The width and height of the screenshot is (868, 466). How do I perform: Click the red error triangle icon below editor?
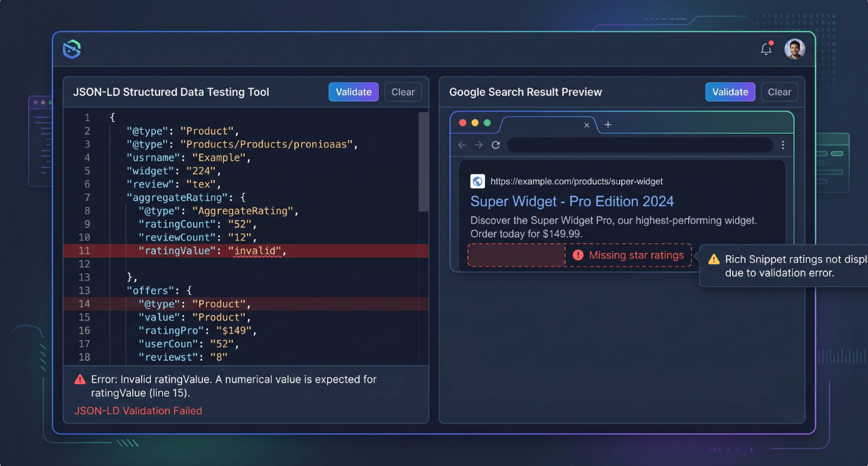pyautogui.click(x=80, y=379)
